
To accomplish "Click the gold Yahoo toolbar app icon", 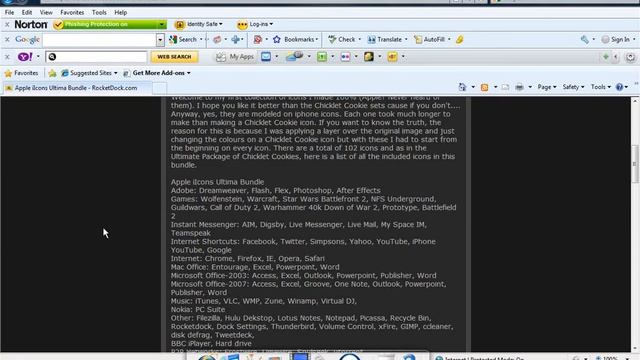I will click(369, 57).
